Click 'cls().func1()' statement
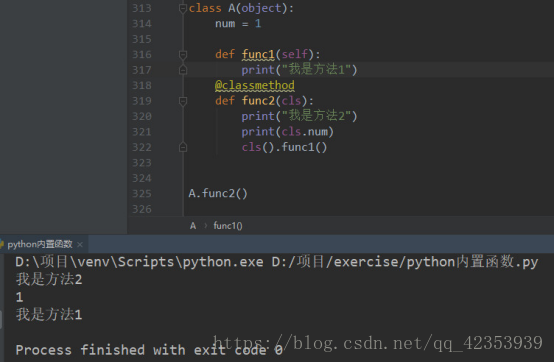The image size is (554, 363). [x=284, y=147]
